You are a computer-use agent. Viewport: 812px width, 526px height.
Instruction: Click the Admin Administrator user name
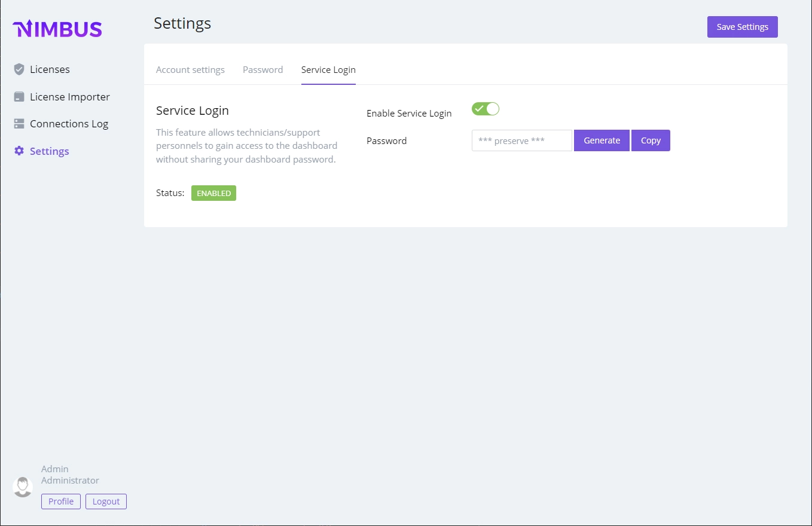pos(70,475)
